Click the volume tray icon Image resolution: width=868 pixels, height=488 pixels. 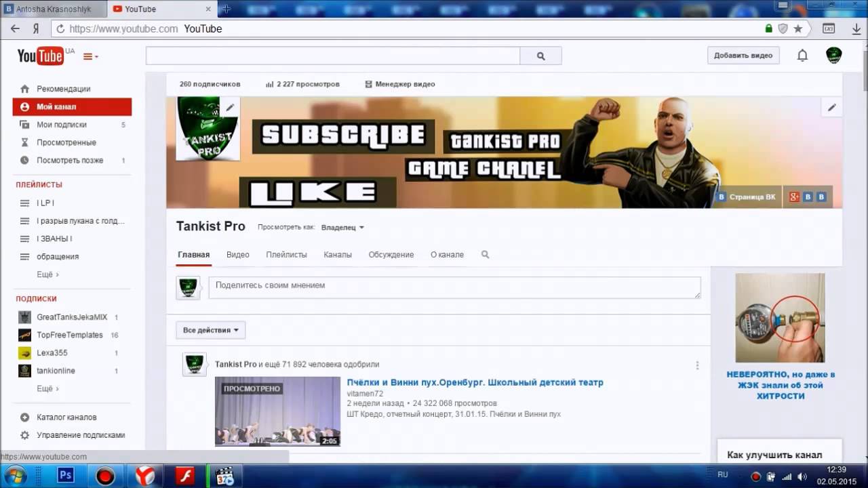tap(802, 476)
